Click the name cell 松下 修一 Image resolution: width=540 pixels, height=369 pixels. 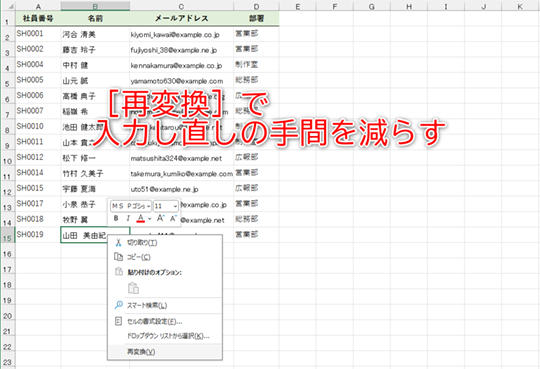coord(95,157)
